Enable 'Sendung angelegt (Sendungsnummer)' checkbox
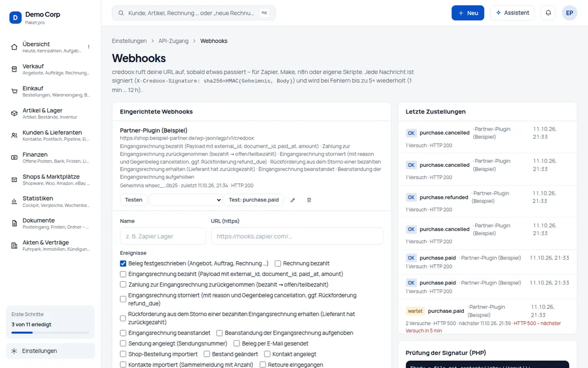Screen dimensions: 588x368 tap(123, 343)
